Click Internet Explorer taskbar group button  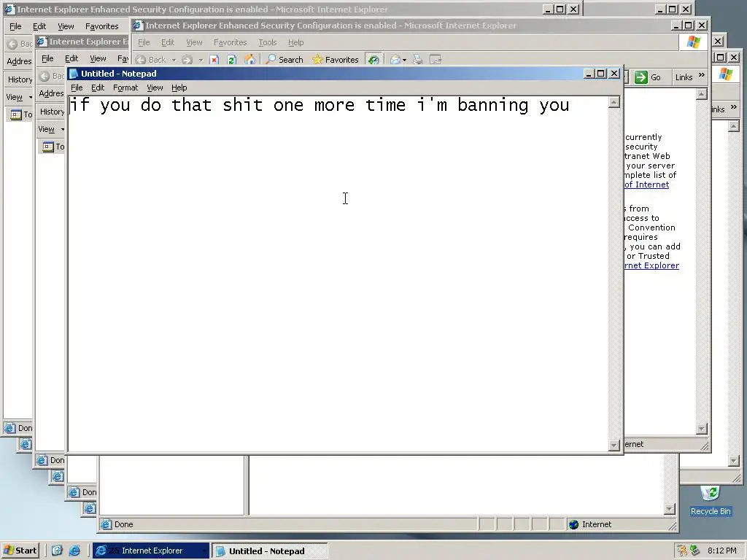tap(150, 551)
